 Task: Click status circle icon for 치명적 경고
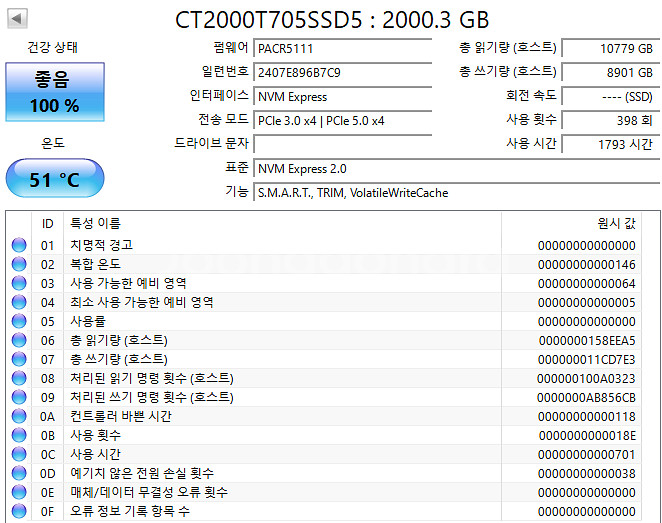[19, 245]
